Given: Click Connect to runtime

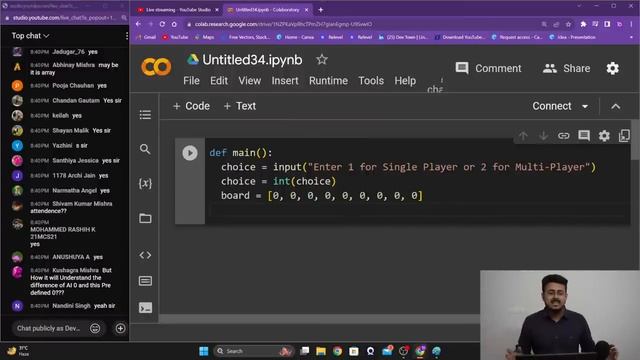Looking at the screenshot, I should click(x=552, y=106).
